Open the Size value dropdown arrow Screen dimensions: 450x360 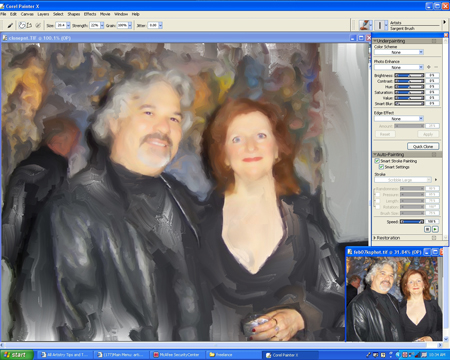pyautogui.click(x=68, y=25)
